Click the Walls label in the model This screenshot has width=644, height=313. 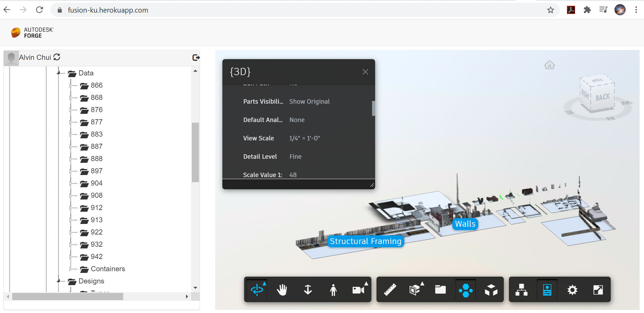tap(465, 224)
